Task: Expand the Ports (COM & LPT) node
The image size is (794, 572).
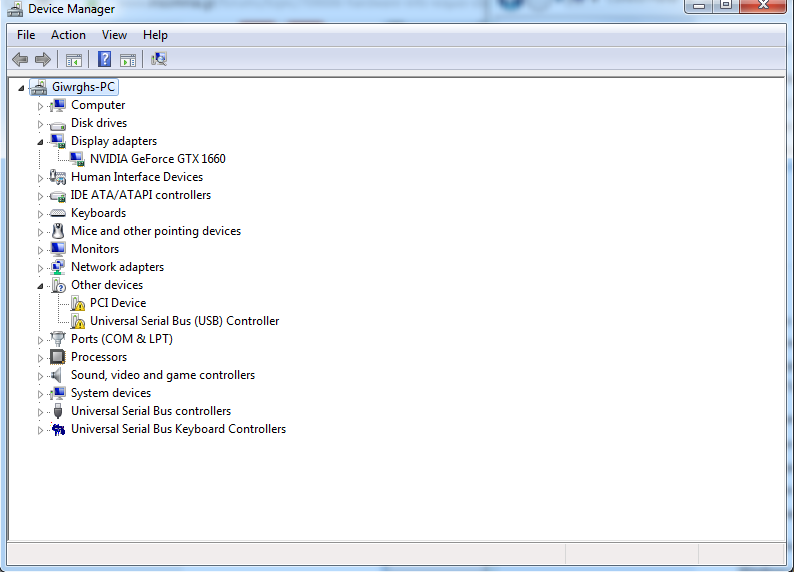Action: (x=40, y=340)
